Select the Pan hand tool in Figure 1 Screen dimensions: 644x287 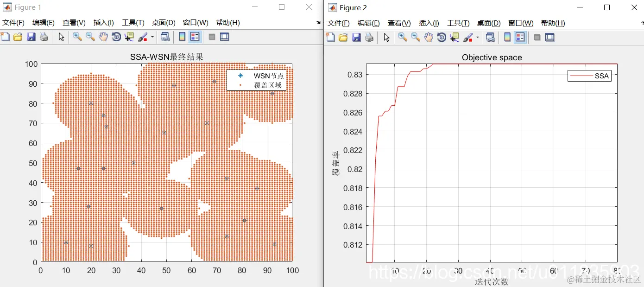tap(103, 37)
